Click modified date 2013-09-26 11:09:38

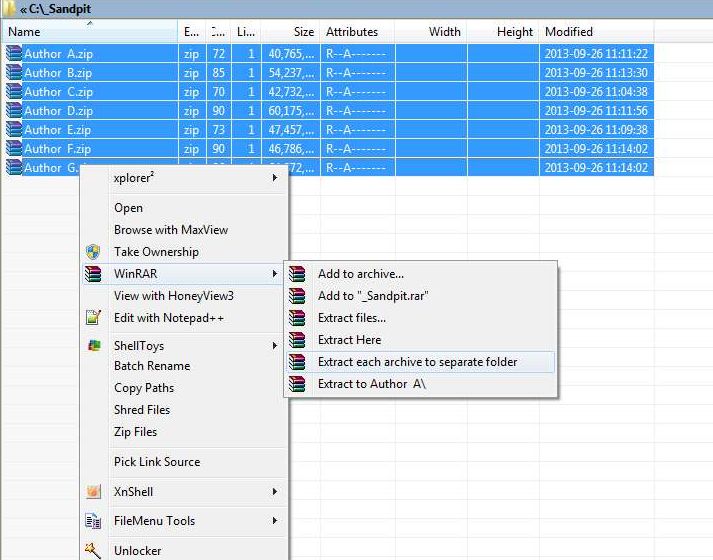[x=596, y=130]
